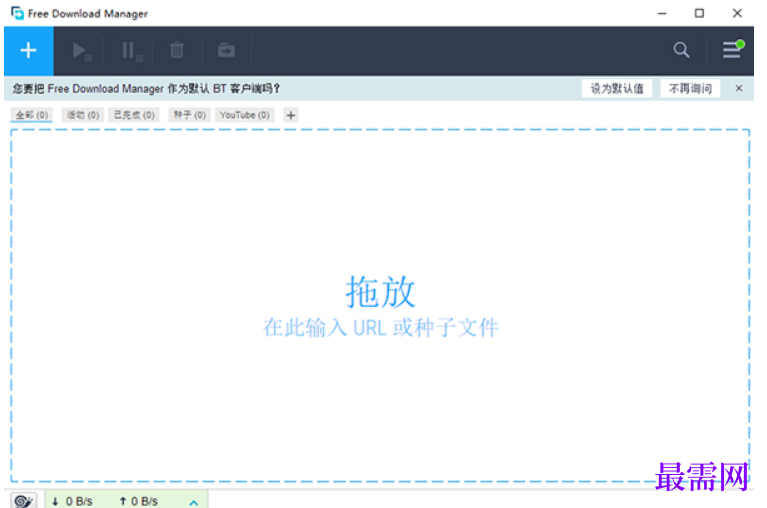Add a new filter tab with plus
Image resolution: width=767 pixels, height=508 pixels.
tap(291, 115)
